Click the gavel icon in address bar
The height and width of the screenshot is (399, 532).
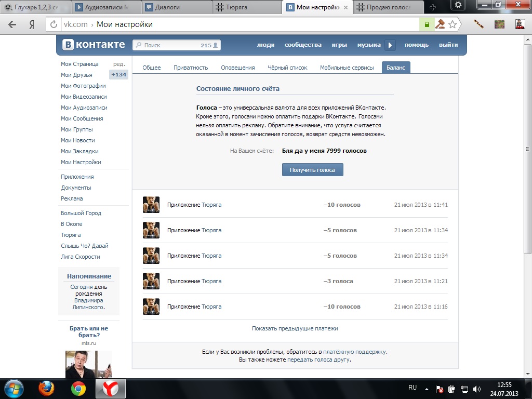[x=440, y=24]
